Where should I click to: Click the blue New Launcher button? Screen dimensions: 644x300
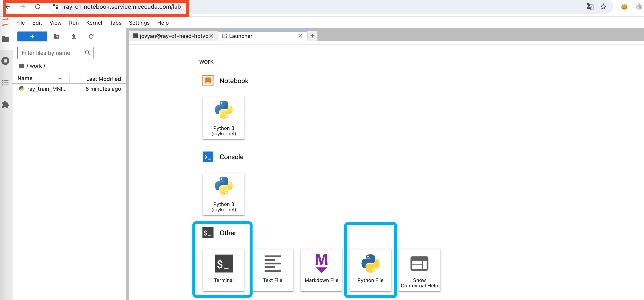point(32,36)
